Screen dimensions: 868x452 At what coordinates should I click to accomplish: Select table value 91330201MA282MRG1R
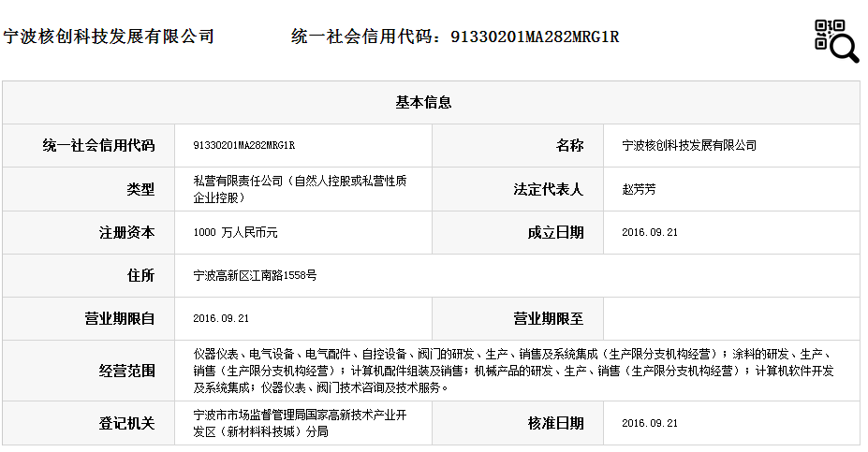(244, 145)
